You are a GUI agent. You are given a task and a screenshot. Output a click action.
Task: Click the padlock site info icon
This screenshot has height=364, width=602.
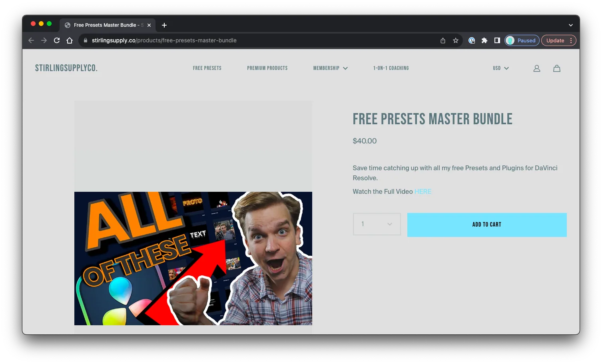(85, 40)
